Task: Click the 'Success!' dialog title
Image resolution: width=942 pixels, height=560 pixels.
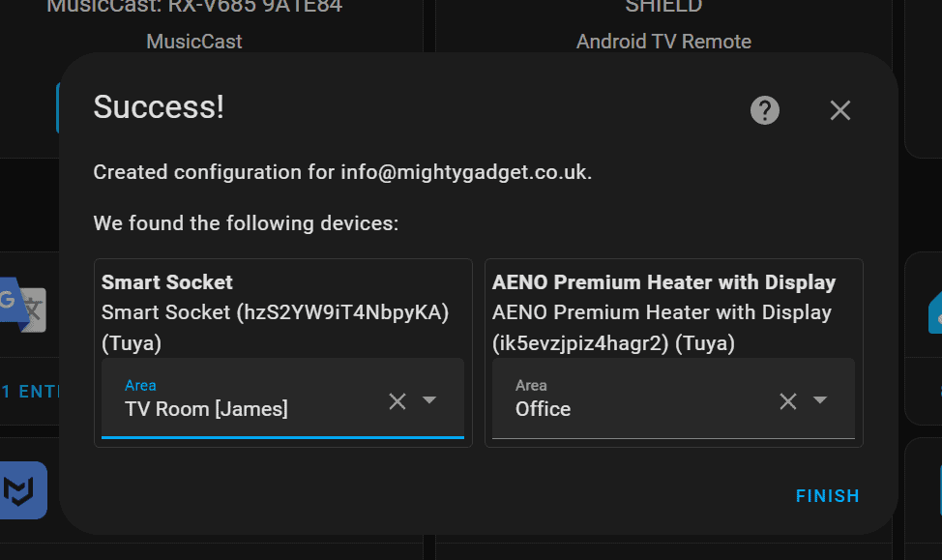Action: 159,107
